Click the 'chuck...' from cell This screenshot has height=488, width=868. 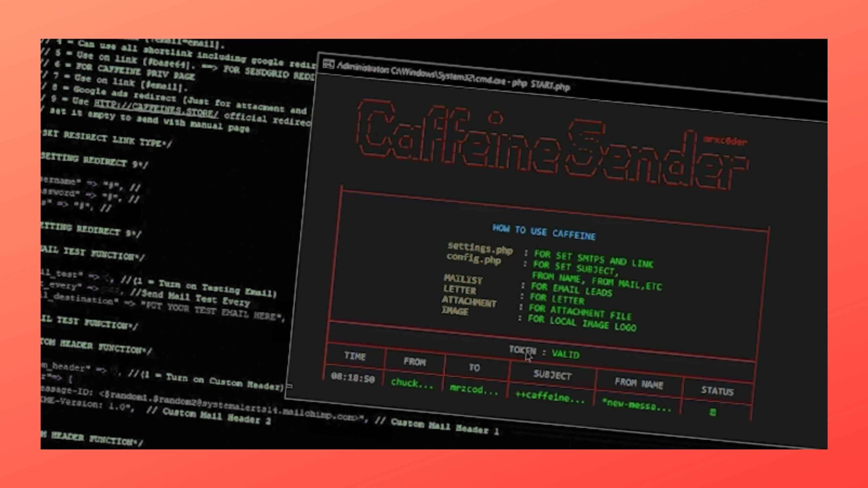tap(412, 383)
